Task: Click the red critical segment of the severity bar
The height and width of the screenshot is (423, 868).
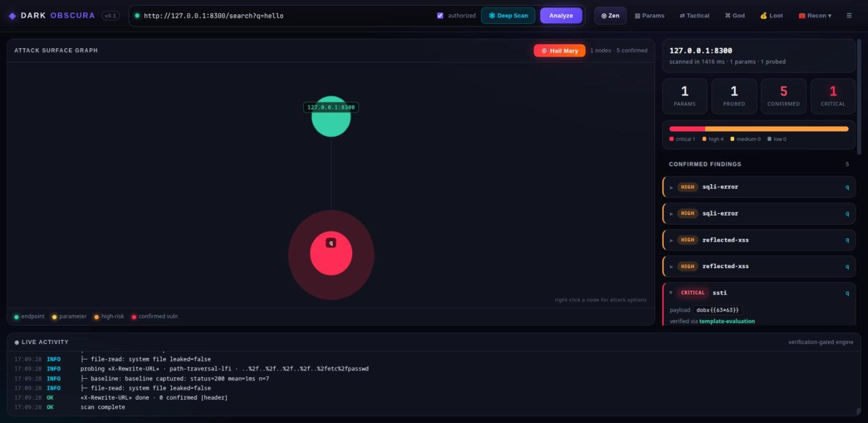Action: point(687,129)
